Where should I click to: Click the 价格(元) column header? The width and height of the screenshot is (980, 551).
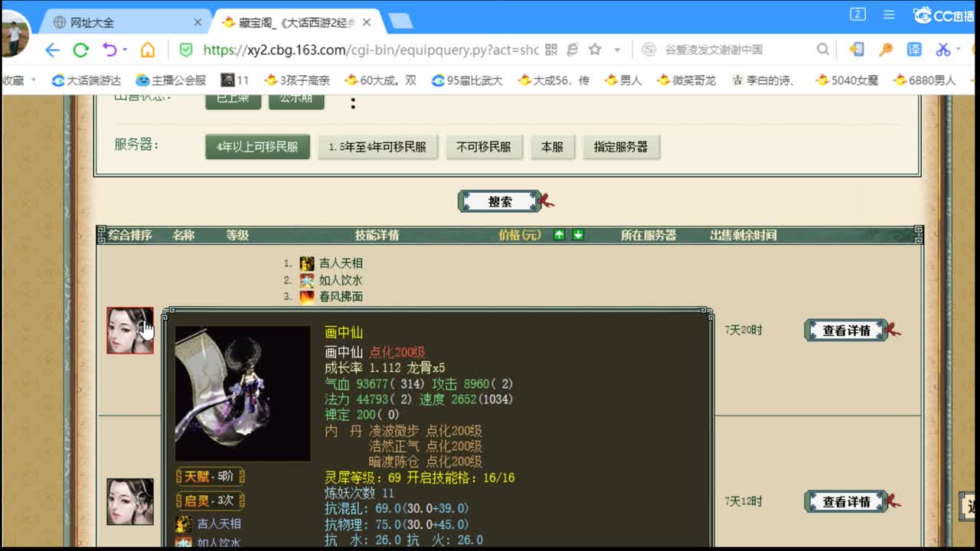(520, 235)
